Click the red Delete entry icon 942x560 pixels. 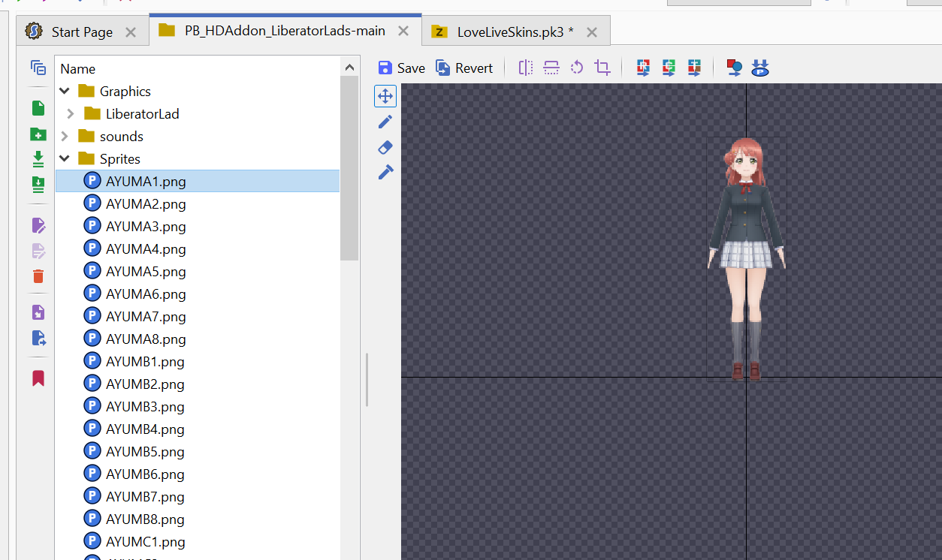(38, 276)
